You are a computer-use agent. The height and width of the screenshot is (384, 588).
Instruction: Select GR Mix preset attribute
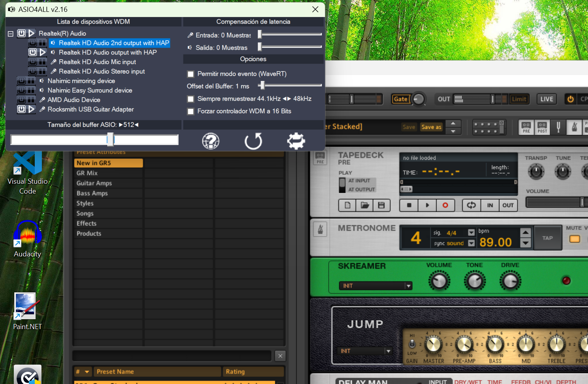click(109, 173)
